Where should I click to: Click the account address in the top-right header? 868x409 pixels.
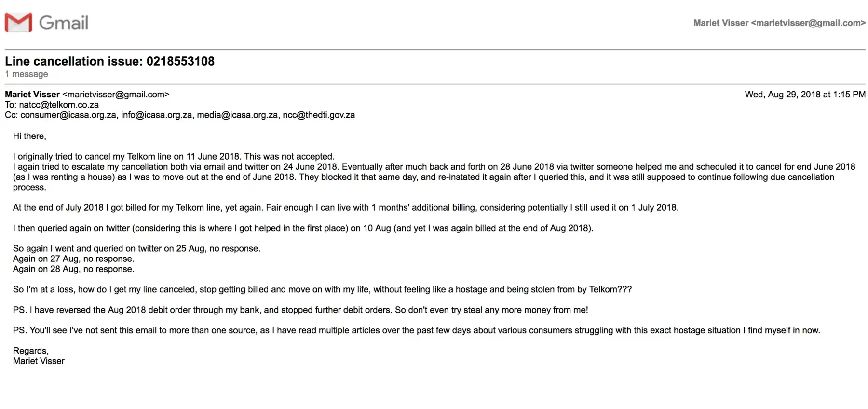779,23
